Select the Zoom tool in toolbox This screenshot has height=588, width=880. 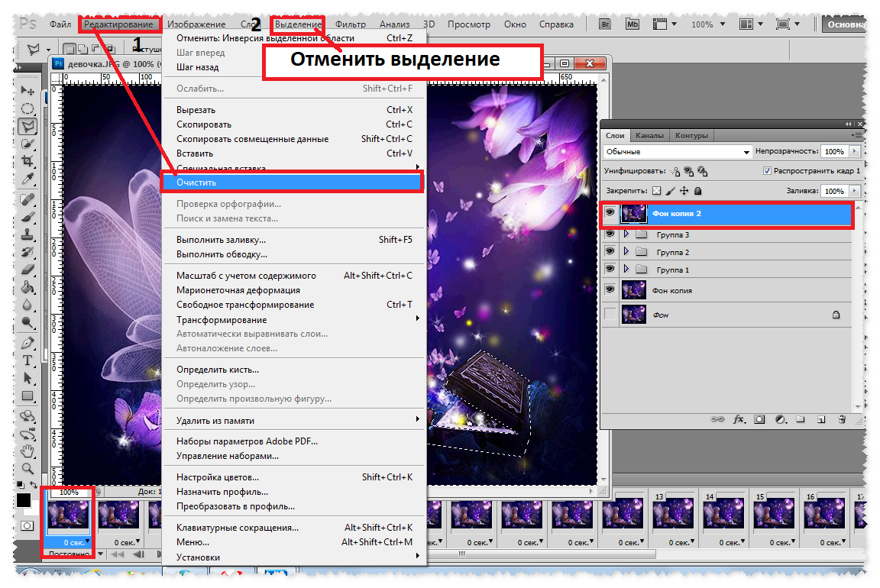click(x=27, y=469)
